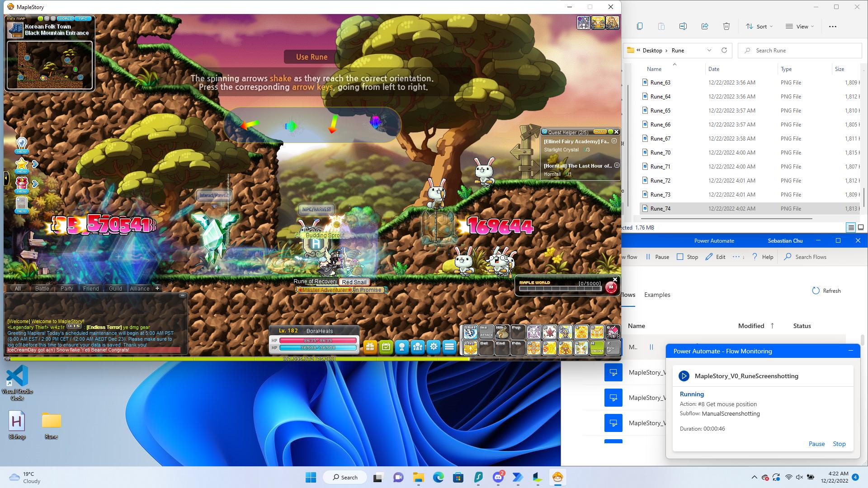Toggle the AUTO button in Quest Helper
Viewport: 868px width, 488px height.
[599, 132]
